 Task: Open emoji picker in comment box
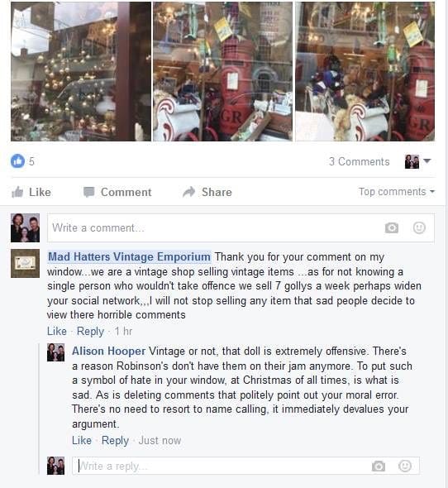[419, 227]
